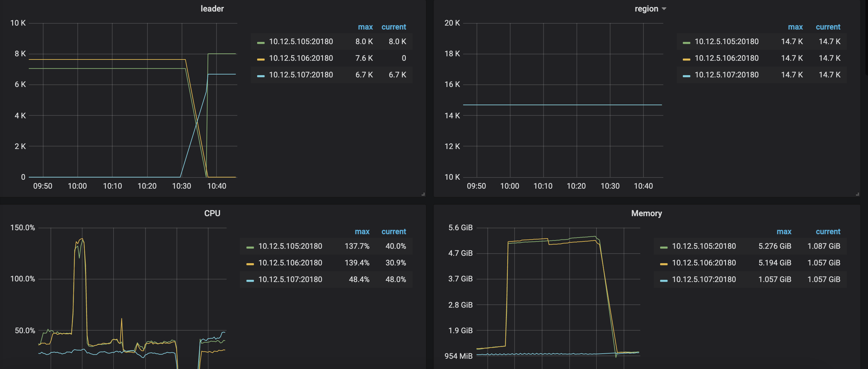Click green color swatch for 10.12.5.105 in region legend
Screen dimensions: 868x369
point(686,43)
